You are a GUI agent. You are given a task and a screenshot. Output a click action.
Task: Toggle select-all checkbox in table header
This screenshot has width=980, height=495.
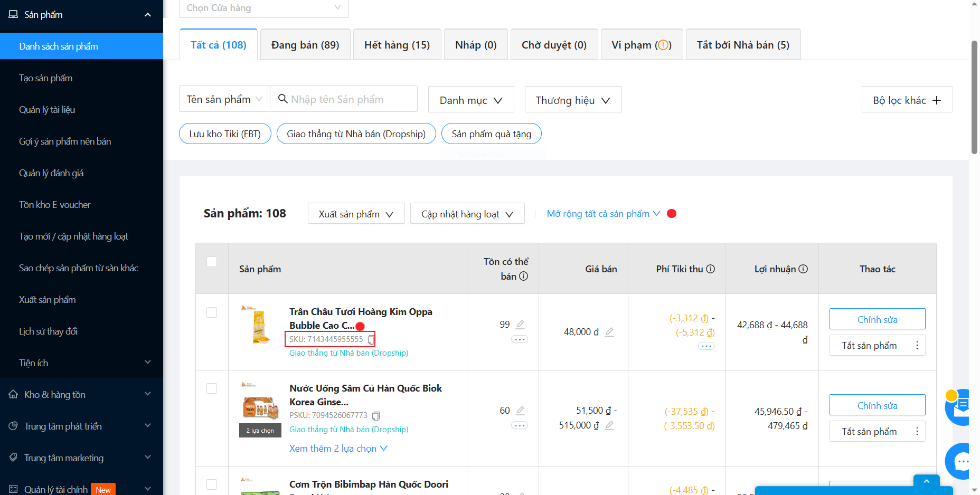[212, 262]
